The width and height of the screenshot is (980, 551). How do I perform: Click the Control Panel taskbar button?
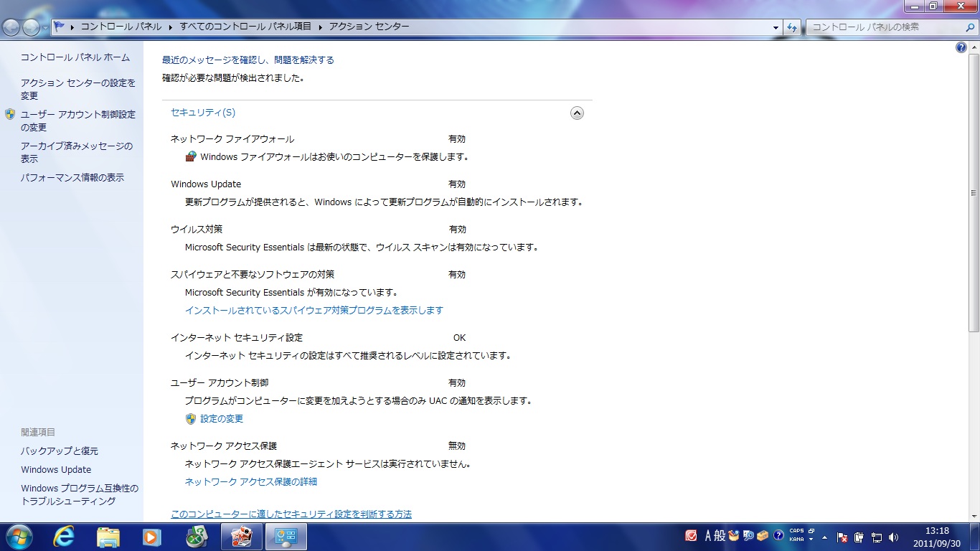(286, 537)
